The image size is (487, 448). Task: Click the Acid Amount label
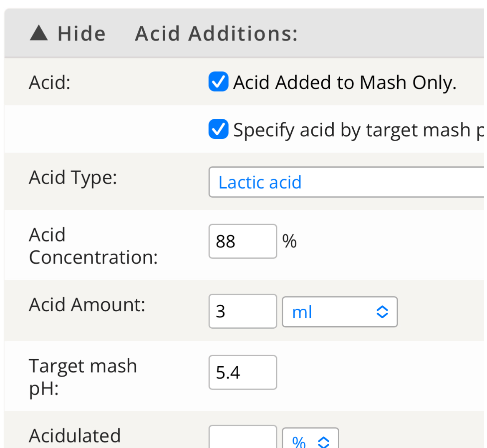pyautogui.click(x=87, y=305)
